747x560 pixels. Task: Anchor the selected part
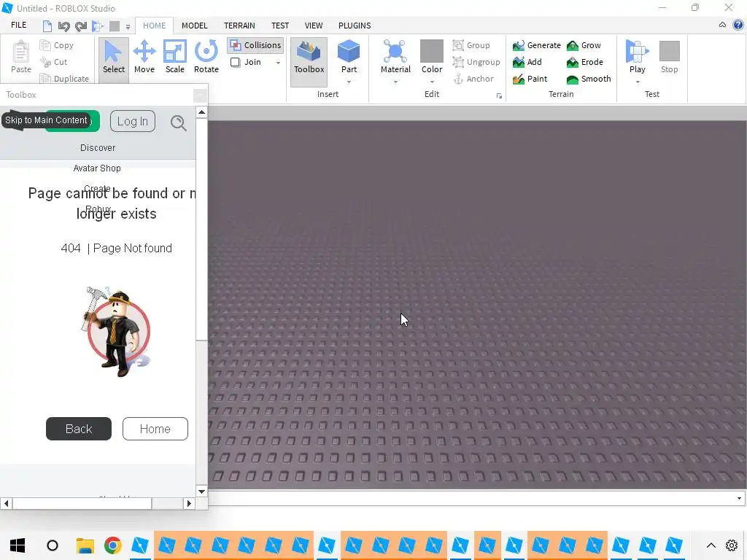pyautogui.click(x=473, y=79)
